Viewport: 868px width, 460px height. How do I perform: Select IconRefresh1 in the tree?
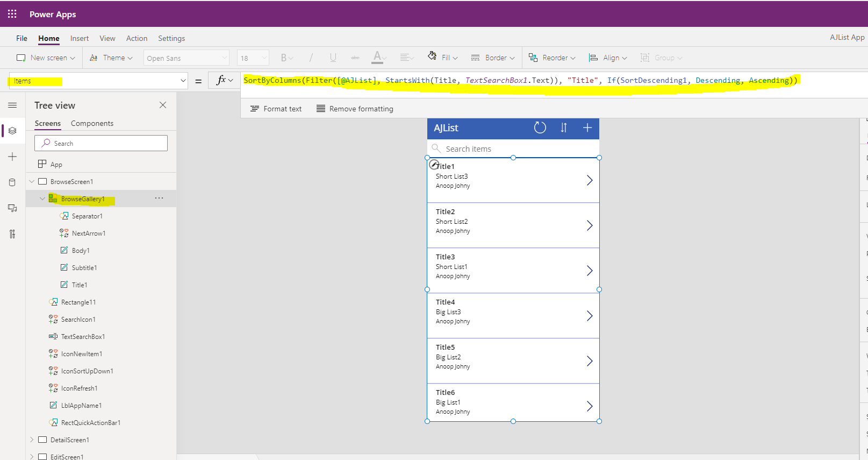click(79, 388)
